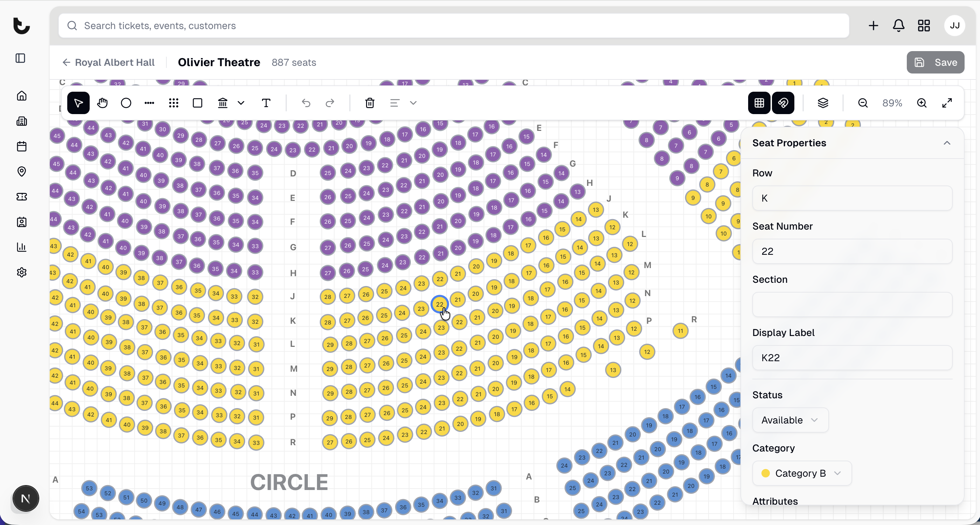Click the yellow Category B color swatch
Viewport: 980px width, 525px height.
(765, 473)
